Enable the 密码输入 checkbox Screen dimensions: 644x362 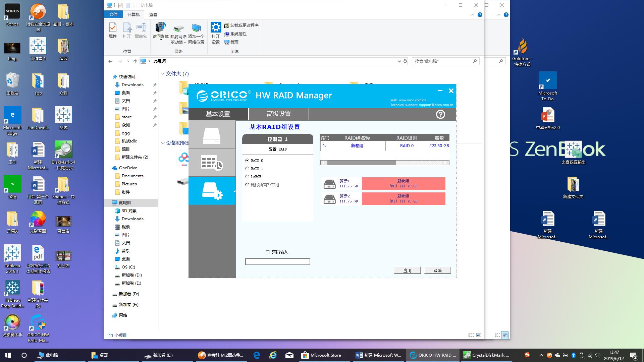tap(268, 252)
